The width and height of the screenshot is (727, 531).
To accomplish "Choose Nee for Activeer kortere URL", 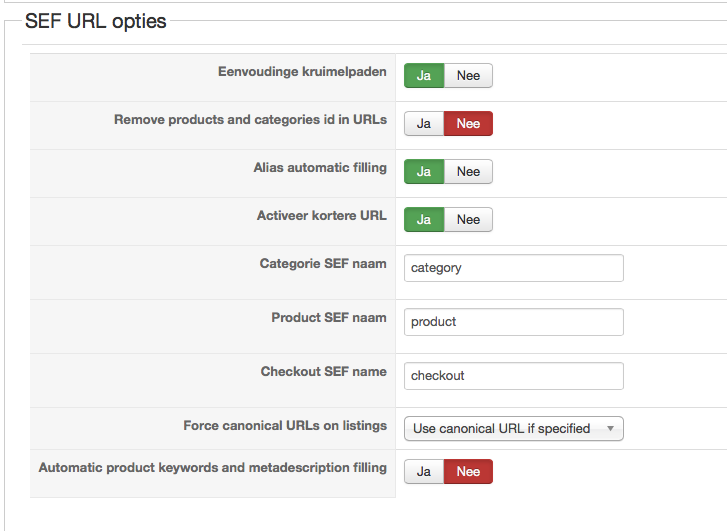I will (468, 220).
